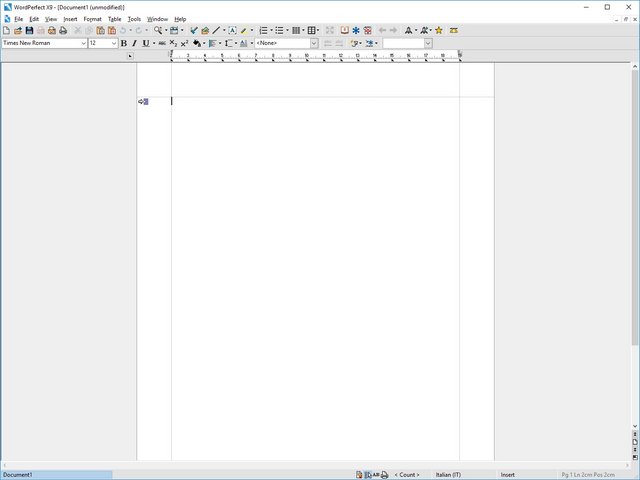The width and height of the screenshot is (640, 480).
Task: Click the Caps lock AB status icon
Action: click(376, 475)
